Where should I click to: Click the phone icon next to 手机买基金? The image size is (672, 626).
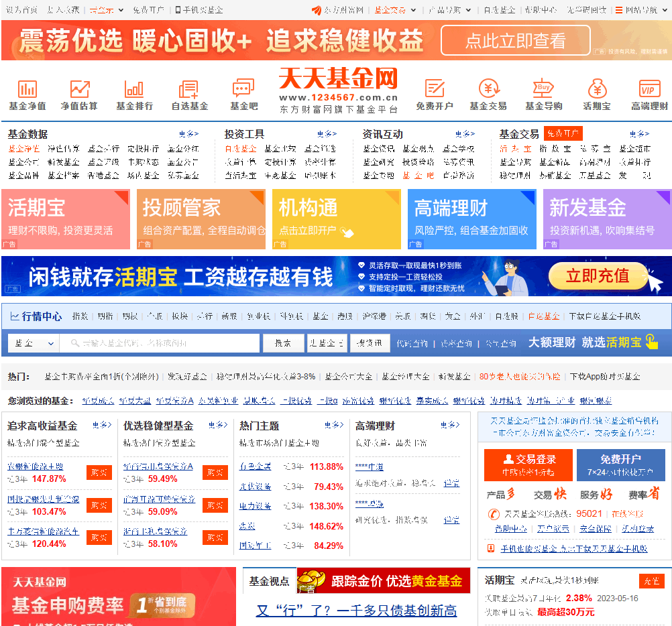178,10
